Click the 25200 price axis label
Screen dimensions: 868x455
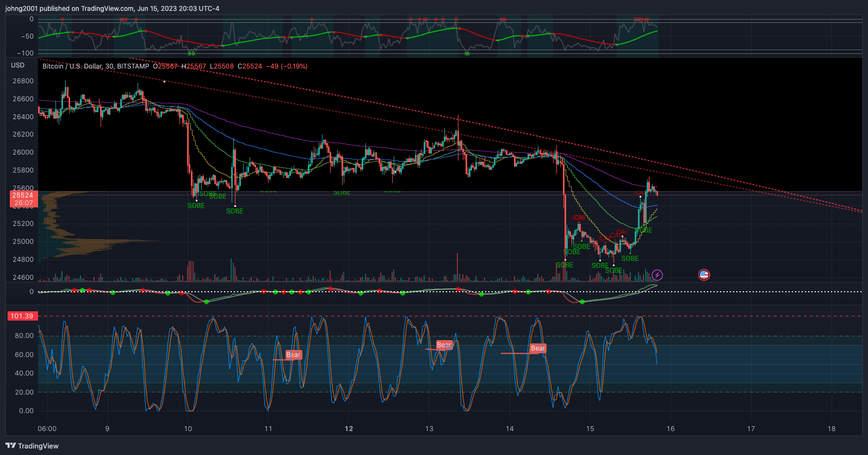coord(23,224)
